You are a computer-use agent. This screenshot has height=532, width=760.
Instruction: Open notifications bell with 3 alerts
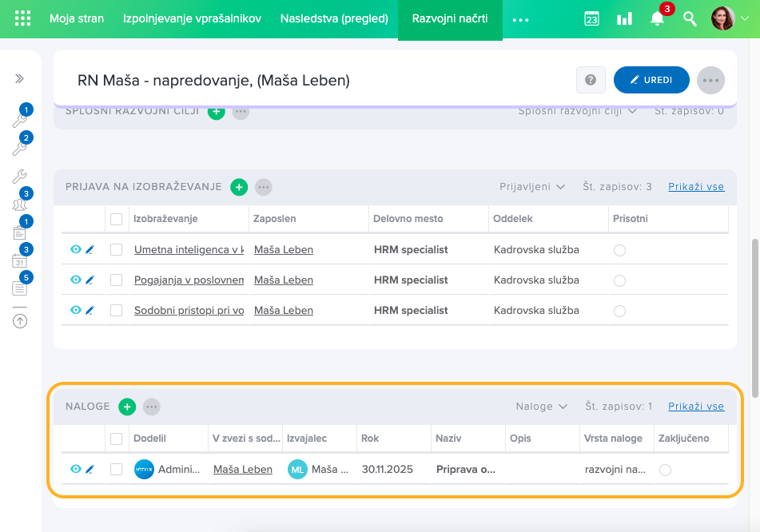pos(658,18)
